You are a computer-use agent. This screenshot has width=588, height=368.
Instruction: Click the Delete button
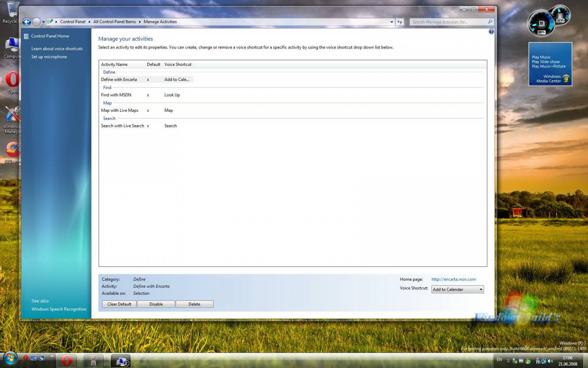pyautogui.click(x=194, y=304)
